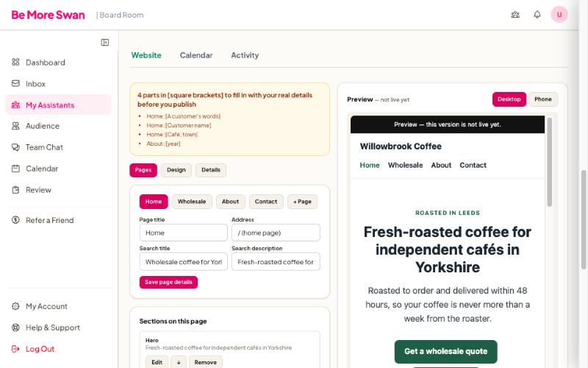The width and height of the screenshot is (588, 368).
Task: Switch to the Website tab
Action: tap(146, 55)
